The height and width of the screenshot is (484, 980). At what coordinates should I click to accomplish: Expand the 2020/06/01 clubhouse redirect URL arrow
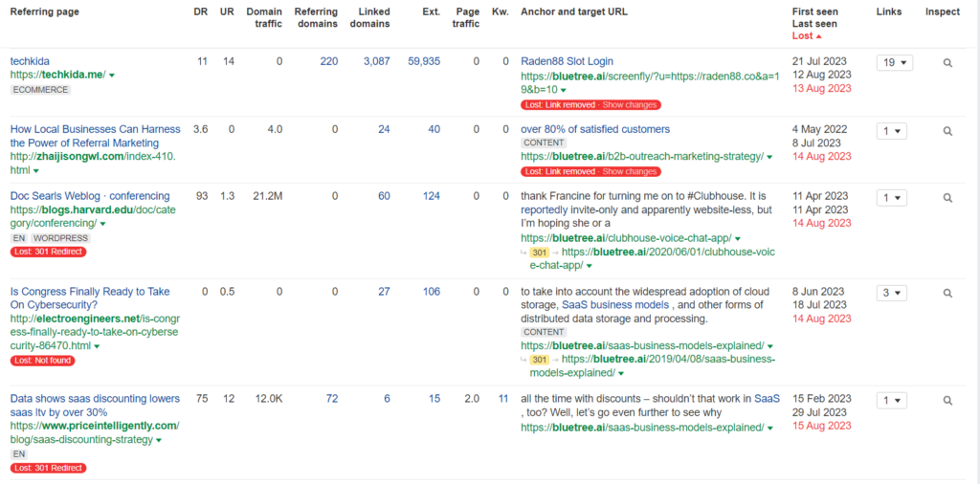click(590, 267)
